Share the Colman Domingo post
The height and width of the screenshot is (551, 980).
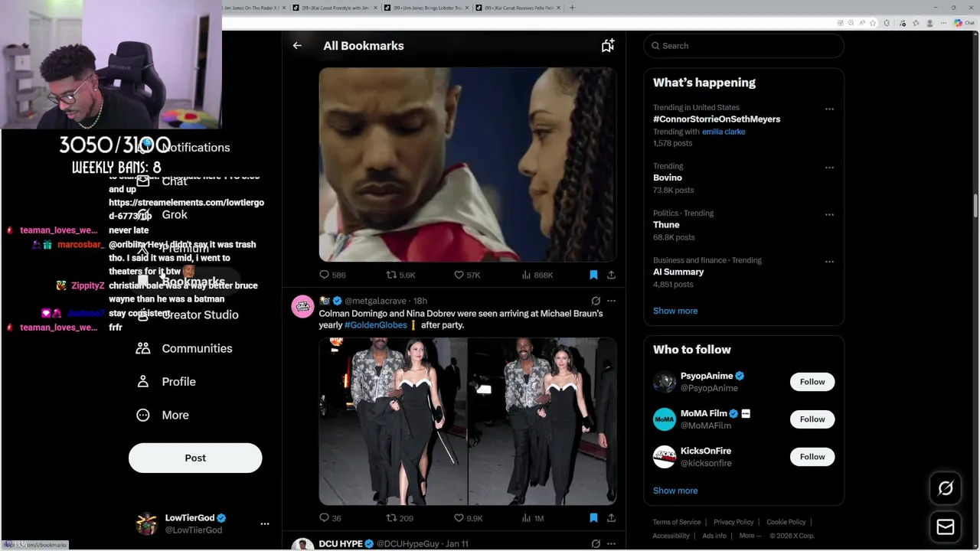611,518
